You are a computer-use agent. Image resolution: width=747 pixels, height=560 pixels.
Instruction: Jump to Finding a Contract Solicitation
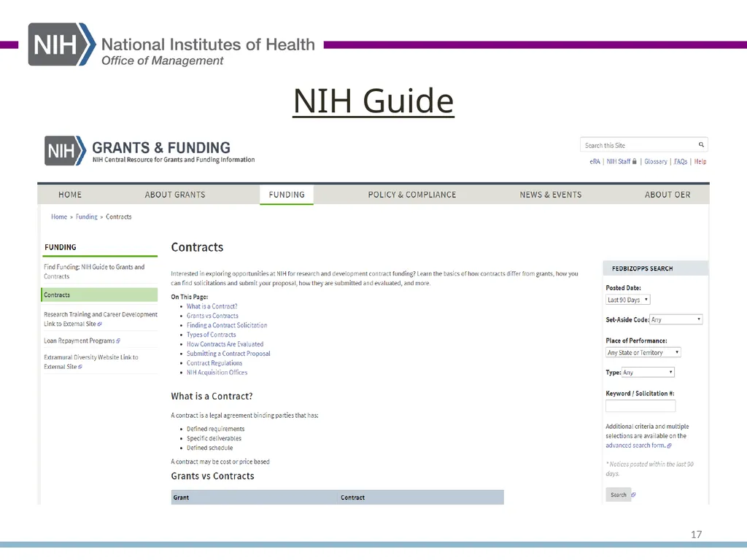pyautogui.click(x=227, y=325)
